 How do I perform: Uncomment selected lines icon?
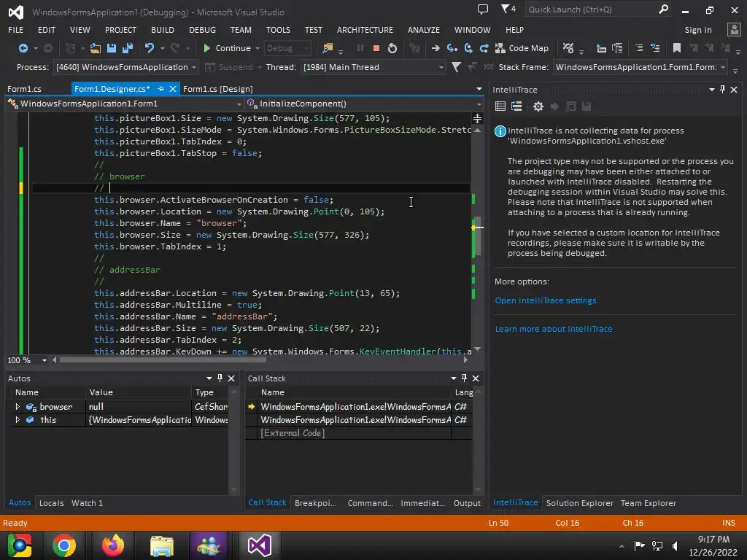[x=655, y=48]
